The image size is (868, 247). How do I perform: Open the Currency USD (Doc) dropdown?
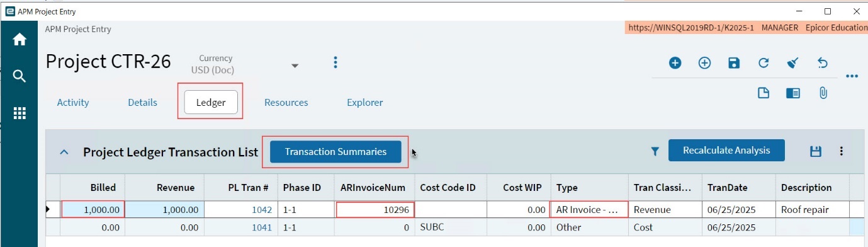tap(295, 66)
